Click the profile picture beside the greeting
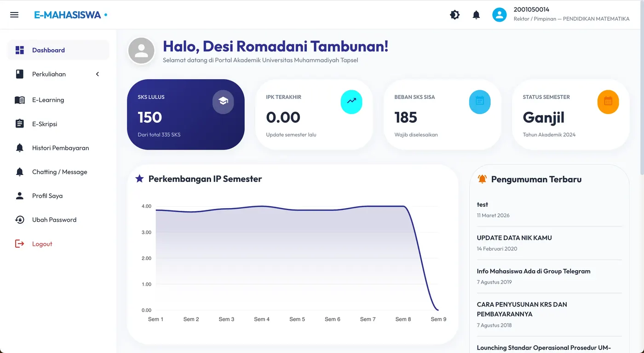The height and width of the screenshot is (353, 644). 141,51
